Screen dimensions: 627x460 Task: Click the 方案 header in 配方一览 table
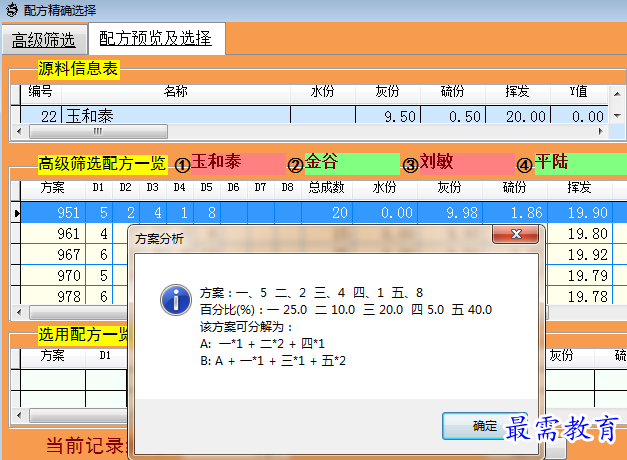click(53, 188)
